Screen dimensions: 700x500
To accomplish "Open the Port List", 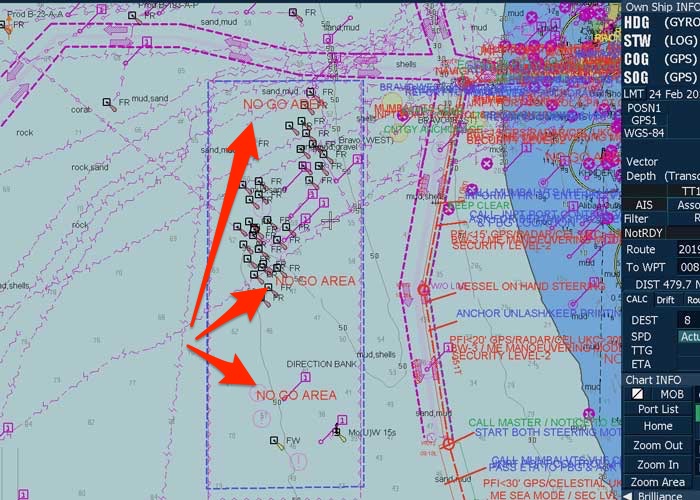I will 658,409.
